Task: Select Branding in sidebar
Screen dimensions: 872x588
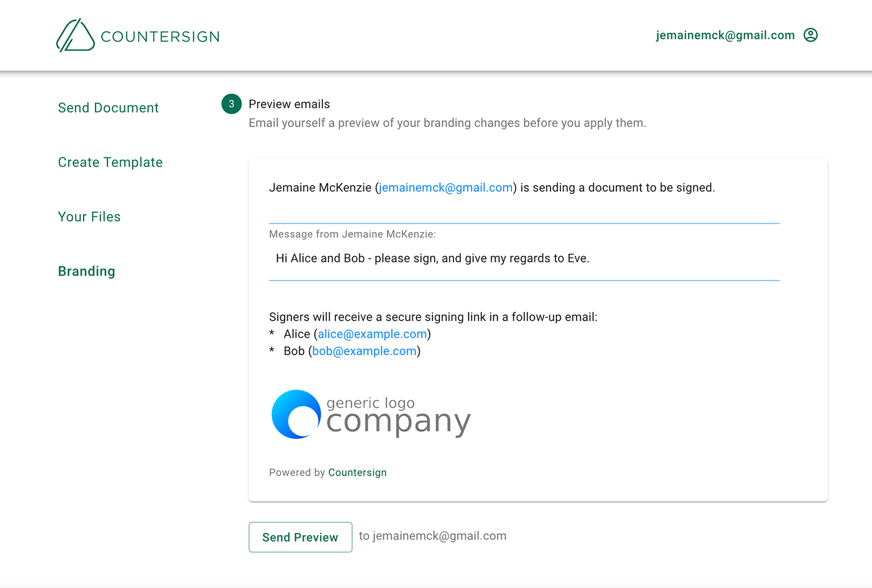Action: [x=86, y=271]
